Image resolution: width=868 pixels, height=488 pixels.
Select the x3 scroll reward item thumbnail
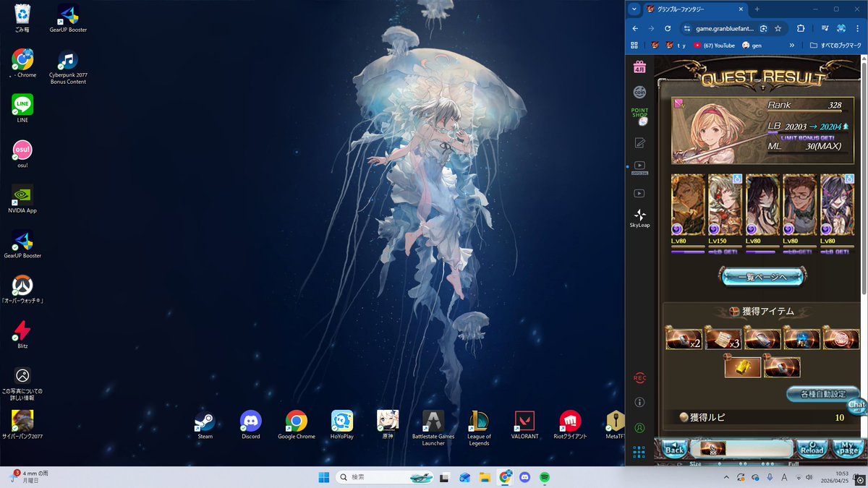coord(723,338)
